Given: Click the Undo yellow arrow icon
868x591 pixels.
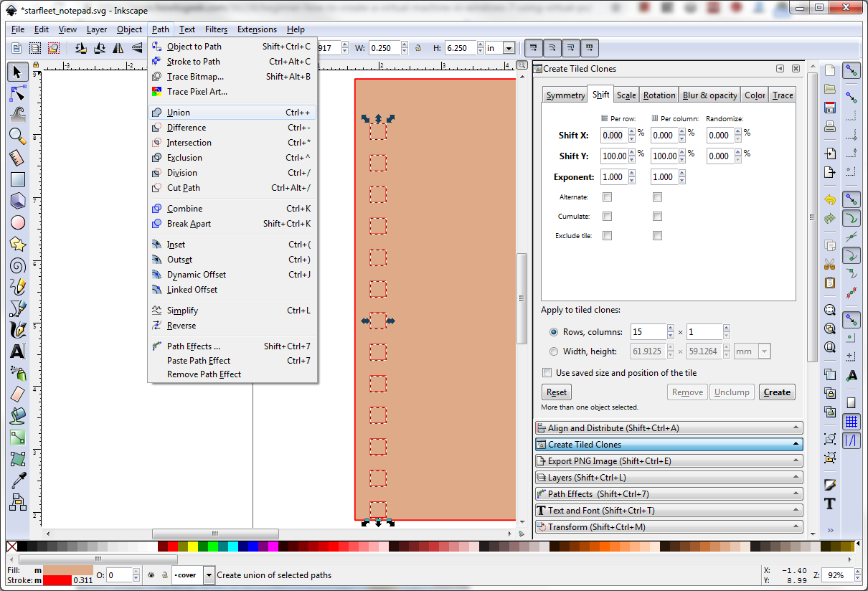Looking at the screenshot, I should coord(830,199).
